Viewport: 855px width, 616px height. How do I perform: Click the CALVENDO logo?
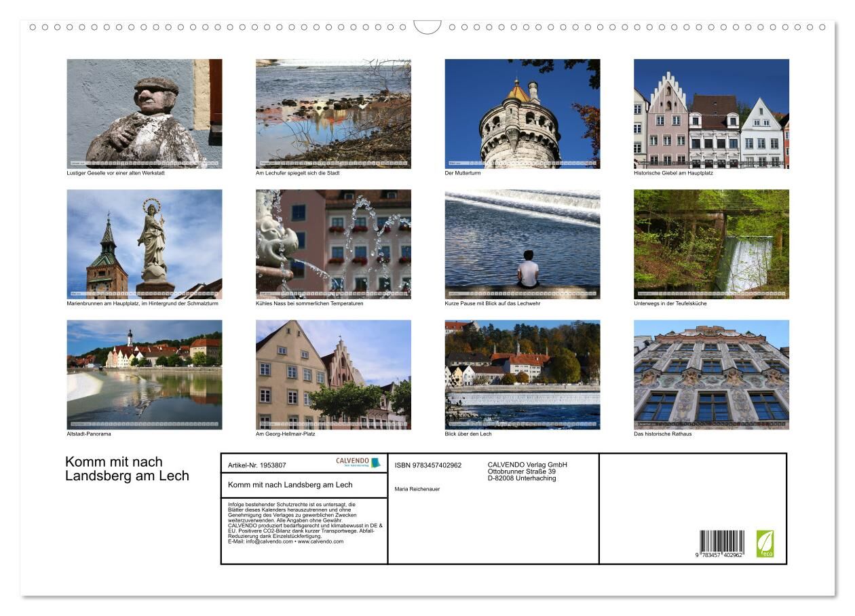point(358,463)
